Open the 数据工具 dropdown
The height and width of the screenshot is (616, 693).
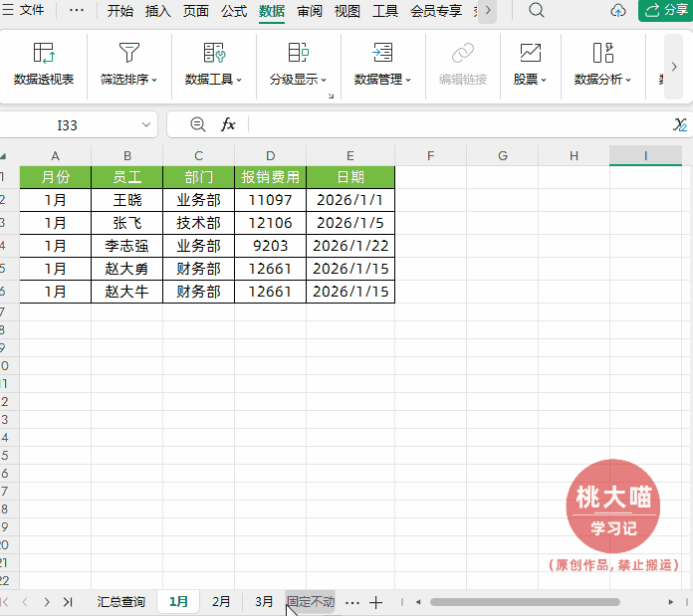click(213, 64)
